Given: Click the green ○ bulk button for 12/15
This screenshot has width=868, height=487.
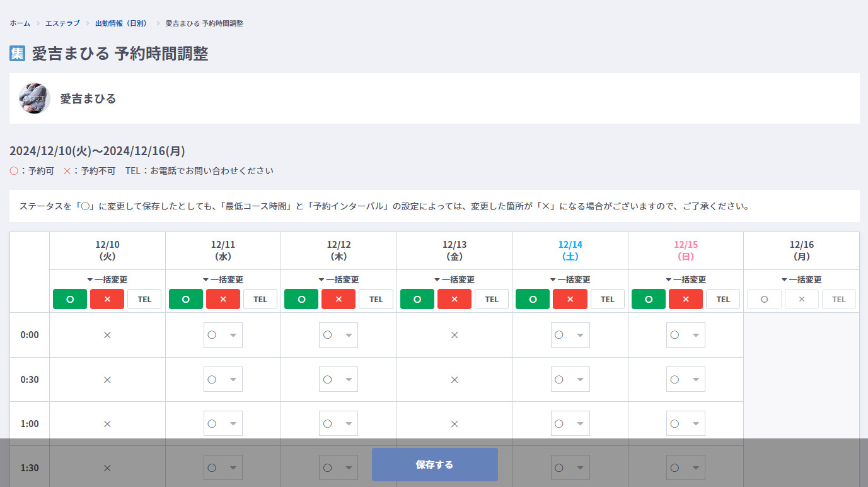Looking at the screenshot, I should tap(648, 299).
